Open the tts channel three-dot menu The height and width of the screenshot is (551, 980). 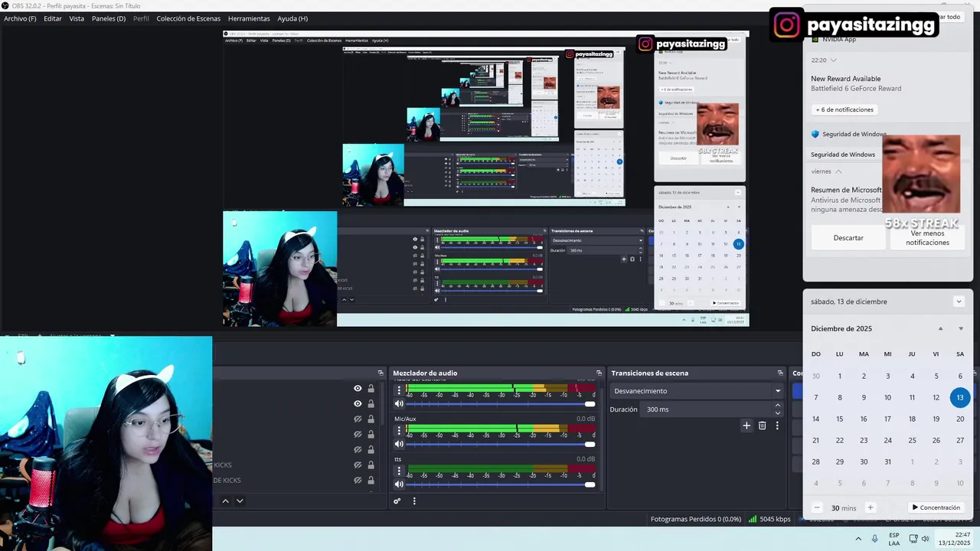tap(399, 471)
